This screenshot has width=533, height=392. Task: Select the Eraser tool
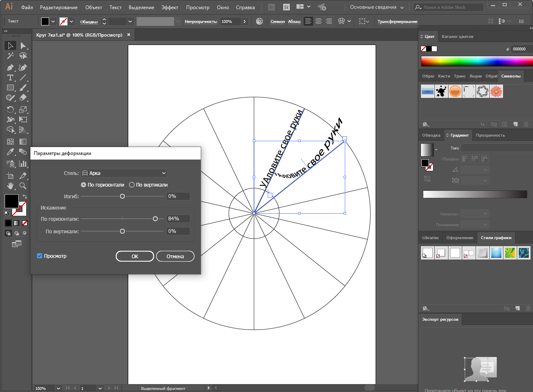tap(23, 98)
